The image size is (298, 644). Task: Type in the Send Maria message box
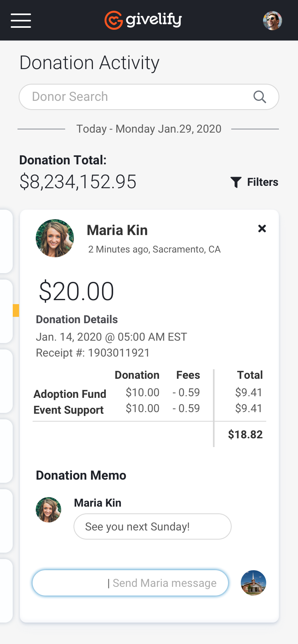click(x=130, y=583)
